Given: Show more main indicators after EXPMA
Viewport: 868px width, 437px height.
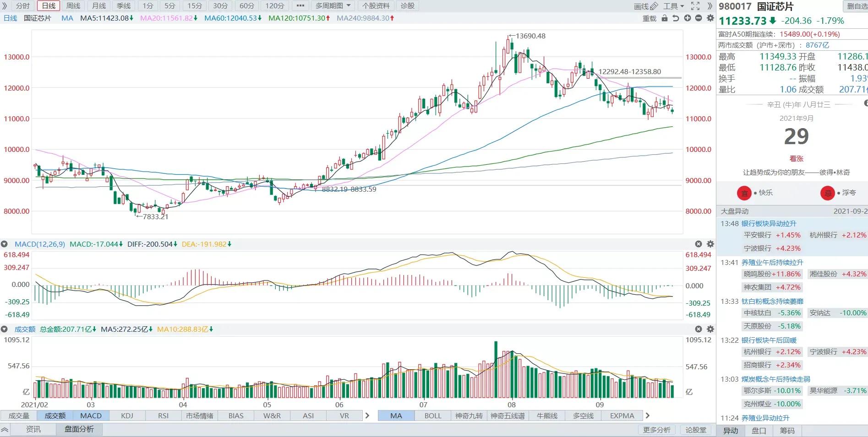Looking at the screenshot, I should pos(647,415).
